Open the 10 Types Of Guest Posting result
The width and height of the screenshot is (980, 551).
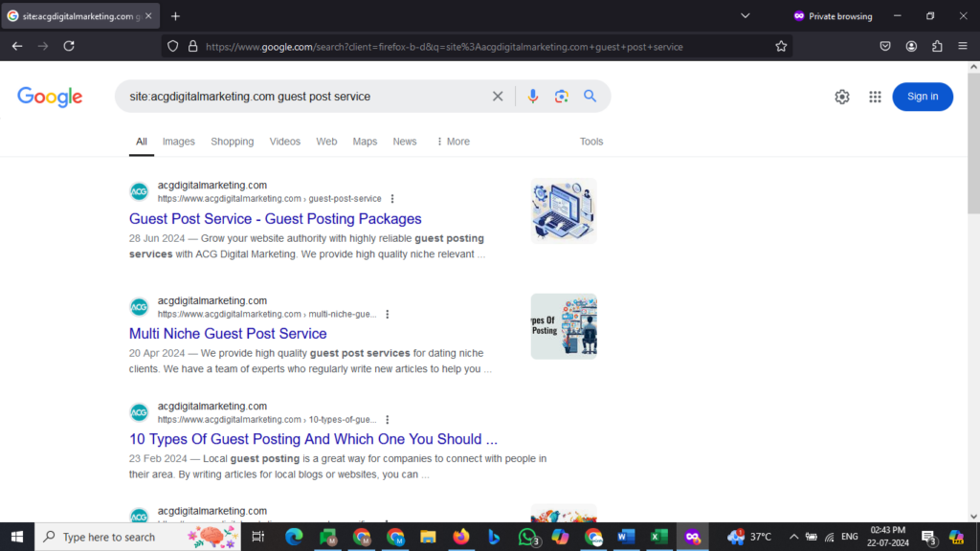point(313,439)
